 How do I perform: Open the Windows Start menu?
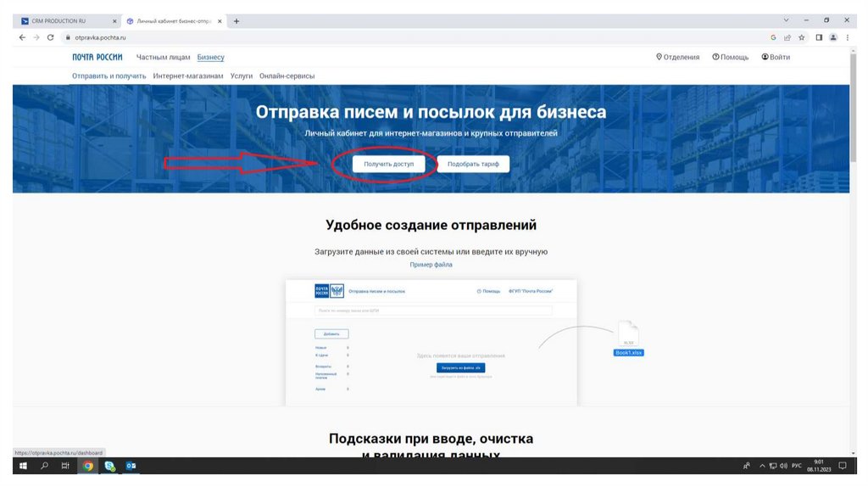coord(23,466)
